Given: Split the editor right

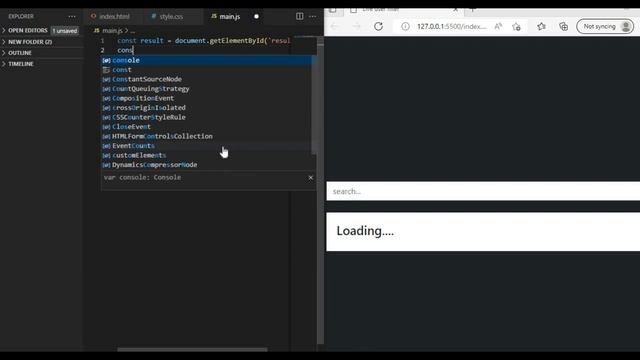Looking at the screenshot, I should click(299, 16).
